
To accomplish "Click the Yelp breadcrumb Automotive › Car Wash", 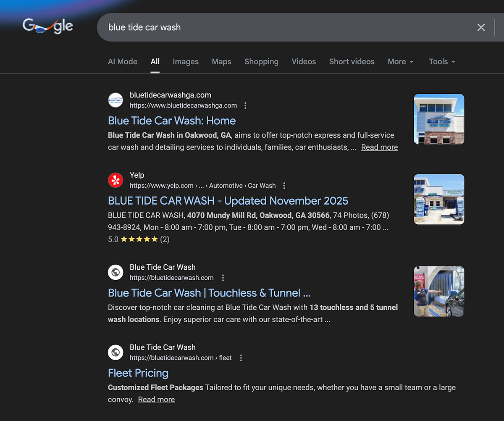I will point(242,186).
